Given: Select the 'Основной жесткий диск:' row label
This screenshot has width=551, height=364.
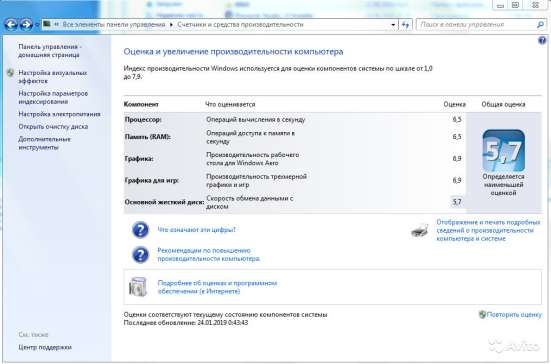Looking at the screenshot, I should pyautogui.click(x=164, y=202).
